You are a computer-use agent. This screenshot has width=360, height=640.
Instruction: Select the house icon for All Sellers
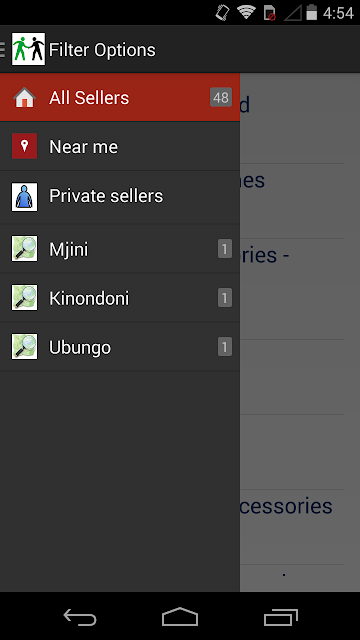pos(24,98)
